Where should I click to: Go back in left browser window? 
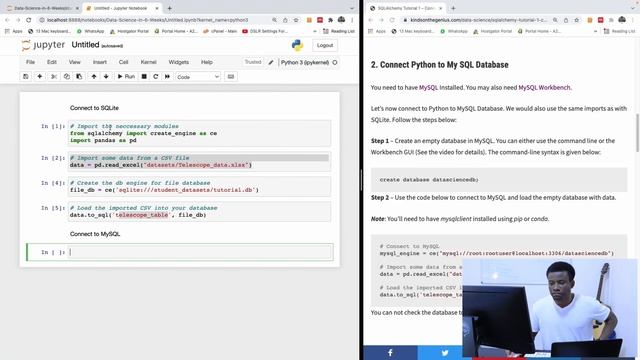click(x=7, y=20)
